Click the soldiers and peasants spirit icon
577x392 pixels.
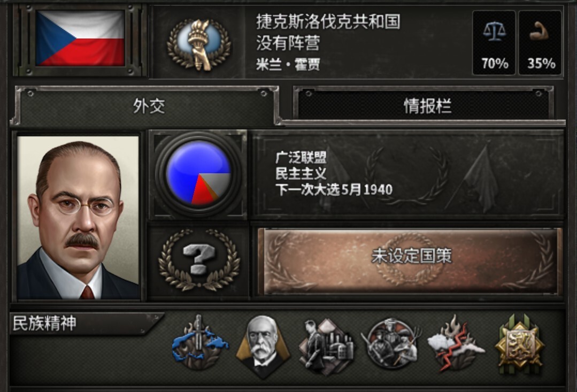pyautogui.click(x=391, y=343)
